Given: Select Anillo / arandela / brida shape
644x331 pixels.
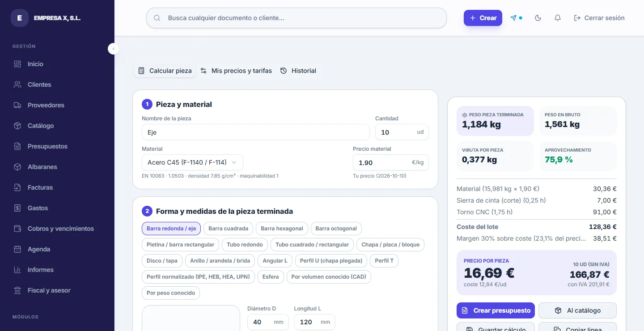Looking at the screenshot, I should click(x=220, y=261).
